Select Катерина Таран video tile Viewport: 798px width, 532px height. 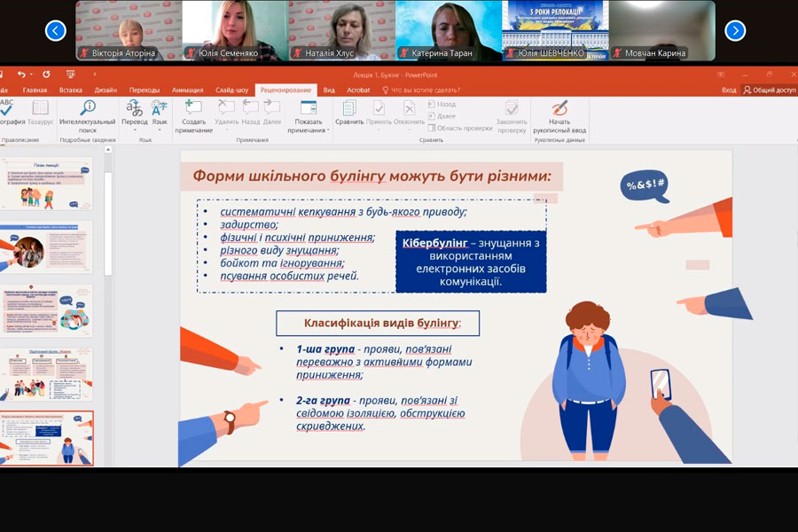pos(449,30)
